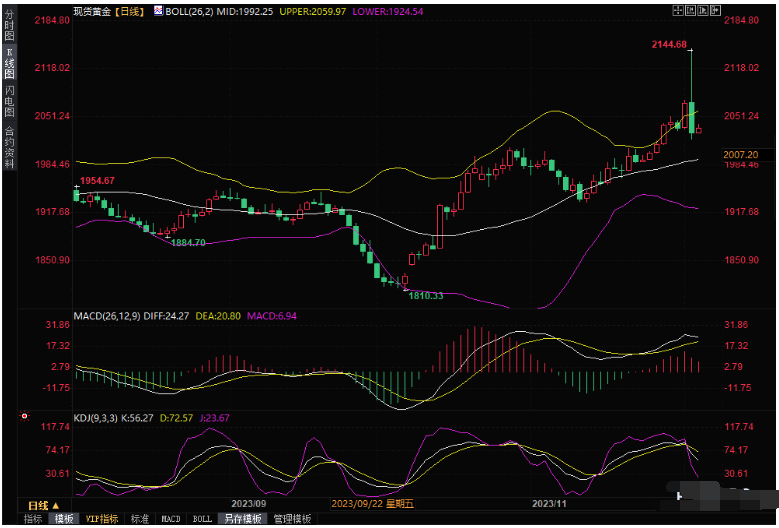The height and width of the screenshot is (528, 779).
Task: Choose the BOLL template tab
Action: (202, 519)
